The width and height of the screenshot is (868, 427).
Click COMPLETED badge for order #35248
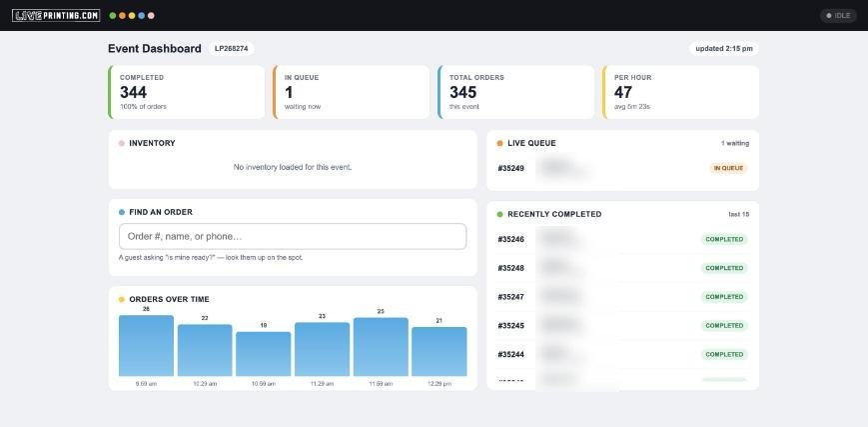coord(724,268)
